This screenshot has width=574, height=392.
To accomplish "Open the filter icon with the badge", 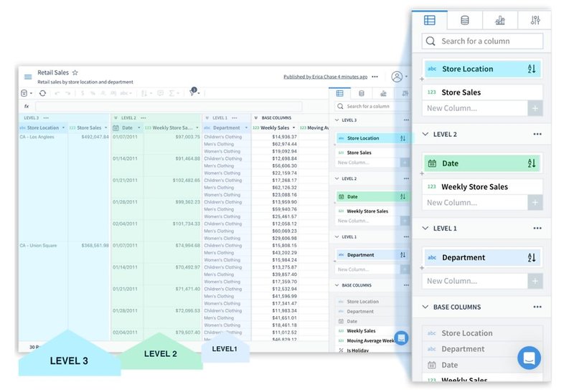I will pos(193,92).
